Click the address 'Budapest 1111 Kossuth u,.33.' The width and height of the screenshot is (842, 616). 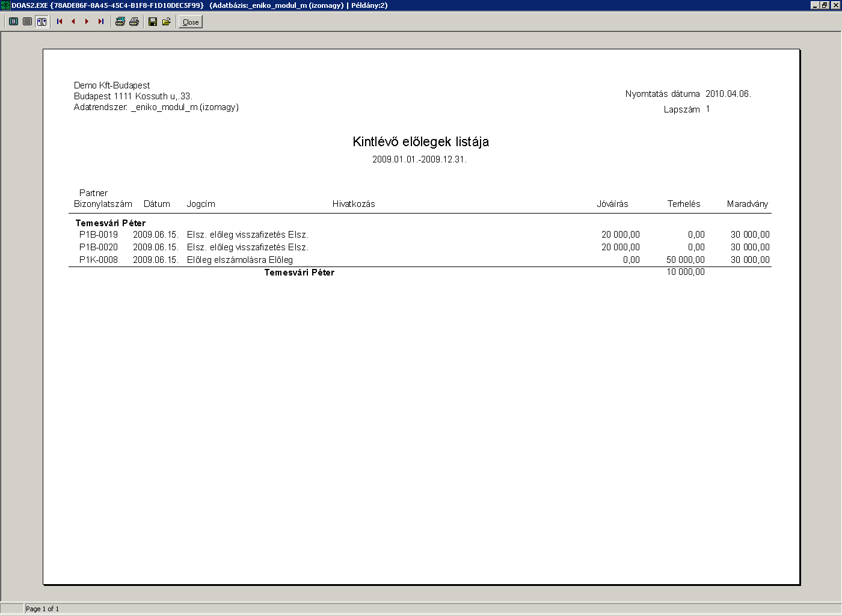click(x=133, y=96)
